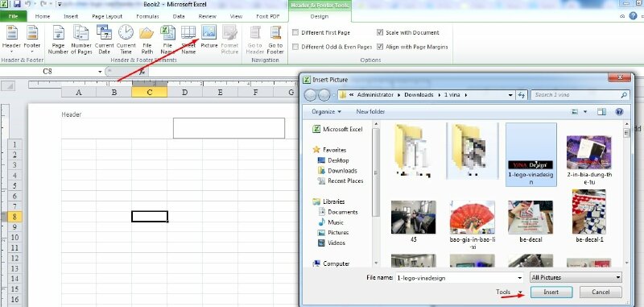Click the Insert button in dialog
This screenshot has height=307, width=644.
click(x=551, y=292)
